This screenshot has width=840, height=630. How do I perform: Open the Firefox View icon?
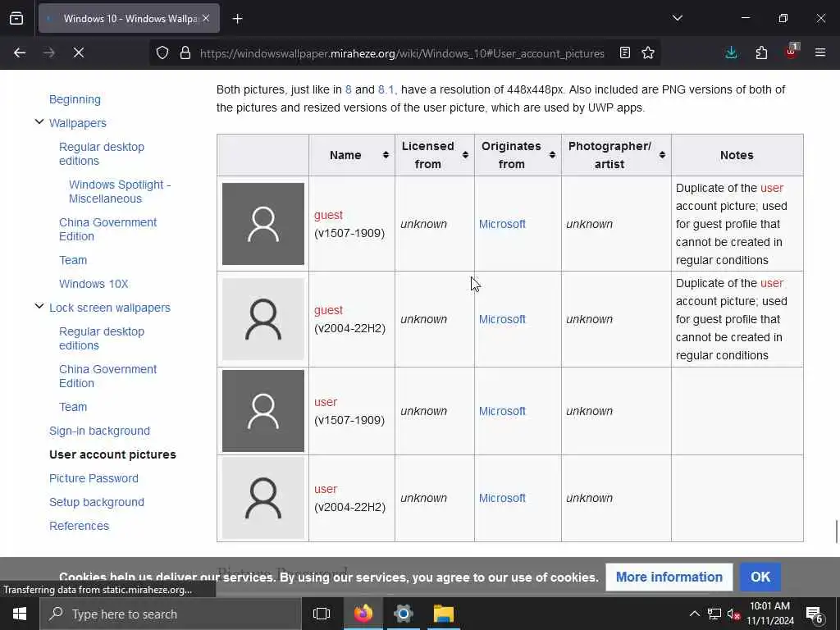click(x=16, y=19)
